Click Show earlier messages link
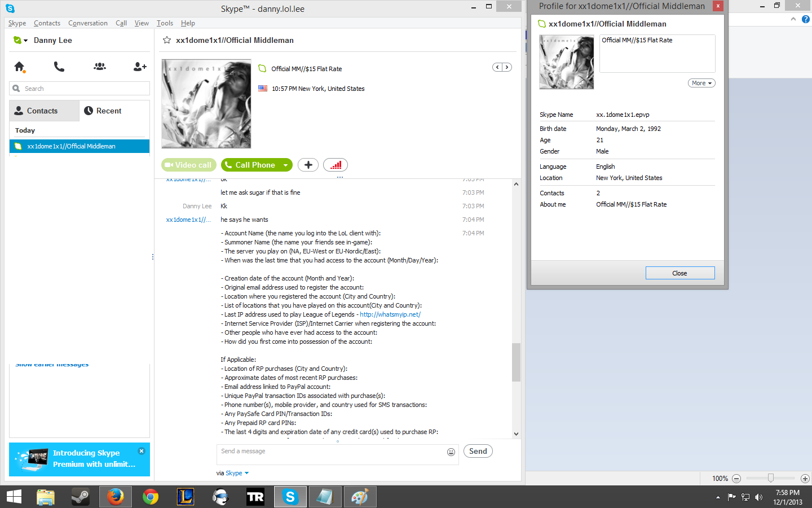 [52, 365]
